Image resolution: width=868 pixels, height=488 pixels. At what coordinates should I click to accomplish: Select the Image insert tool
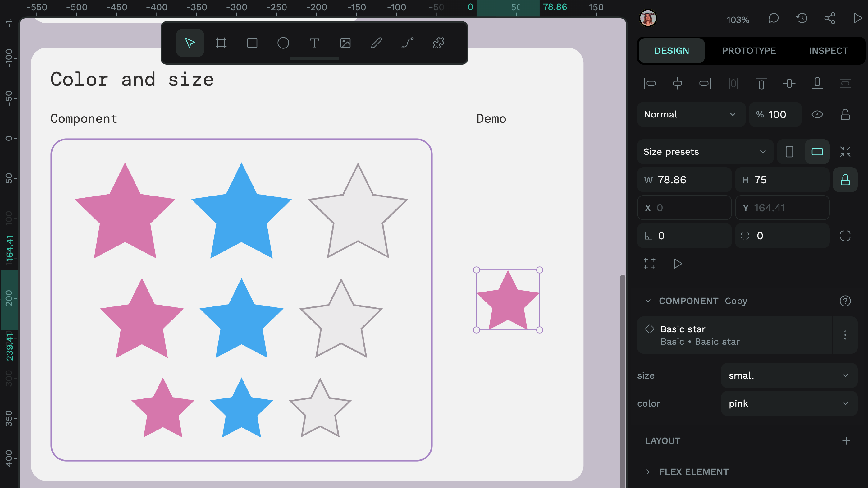[345, 43]
